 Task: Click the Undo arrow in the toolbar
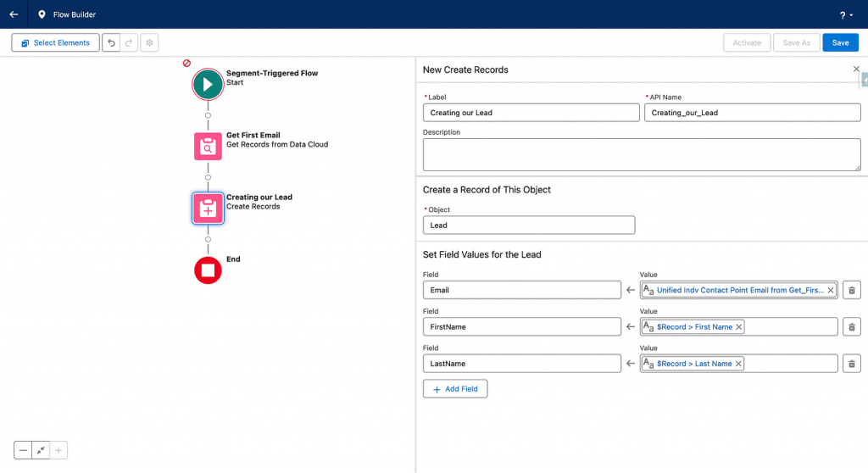(x=111, y=43)
